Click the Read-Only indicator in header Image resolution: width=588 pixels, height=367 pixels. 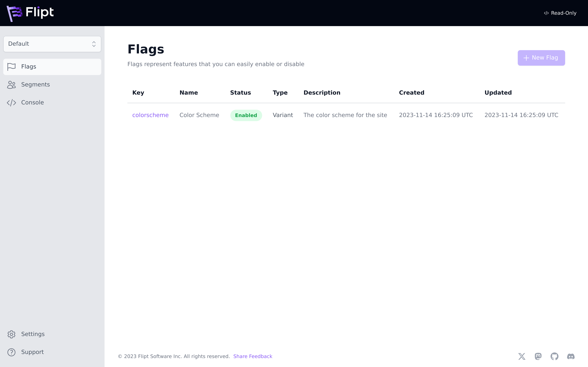(560, 13)
